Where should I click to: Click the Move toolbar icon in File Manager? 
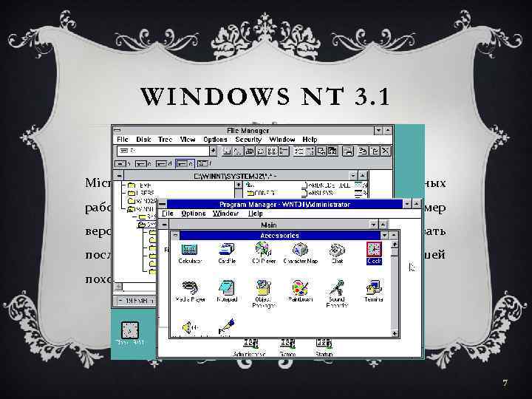(x=375, y=151)
